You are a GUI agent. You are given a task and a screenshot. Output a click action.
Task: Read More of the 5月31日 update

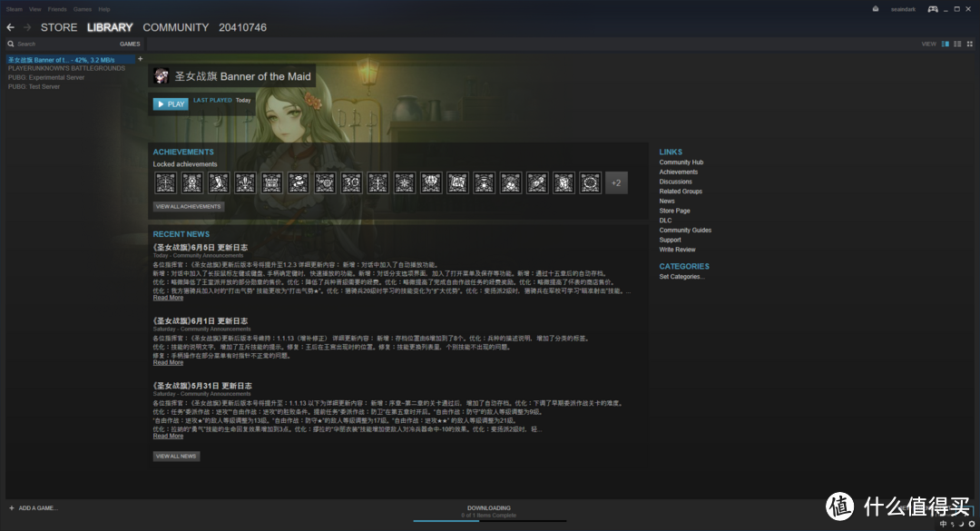tap(168, 436)
